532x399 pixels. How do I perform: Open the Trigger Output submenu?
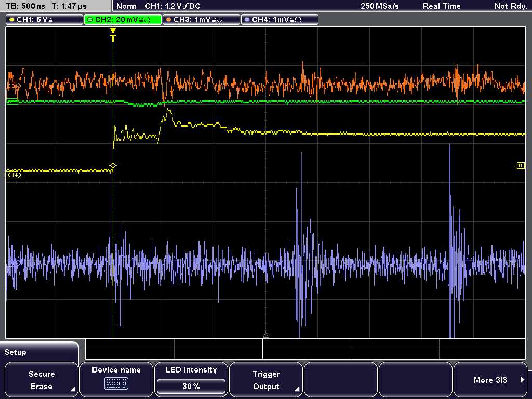click(266, 380)
